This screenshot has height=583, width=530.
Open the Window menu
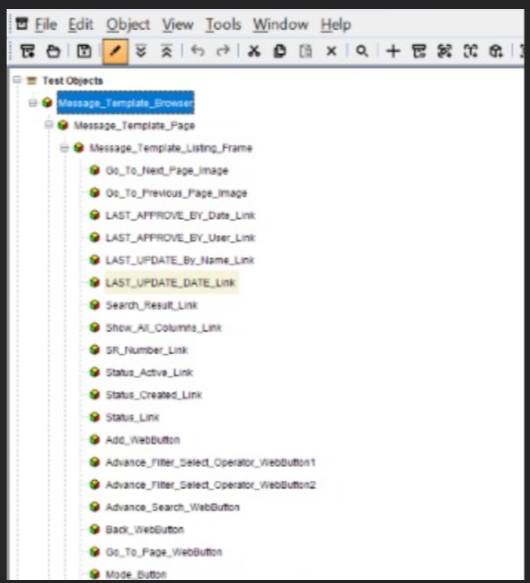(281, 25)
